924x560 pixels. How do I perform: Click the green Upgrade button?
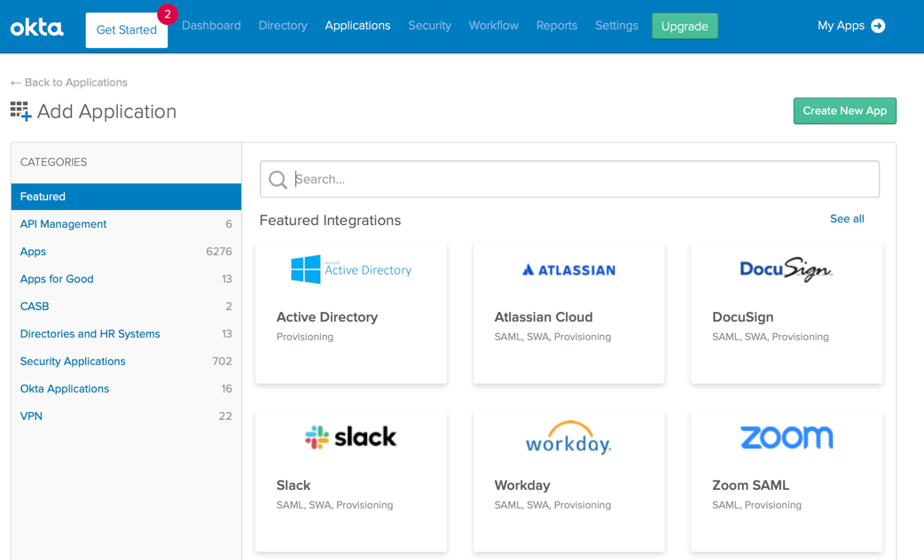coord(685,26)
